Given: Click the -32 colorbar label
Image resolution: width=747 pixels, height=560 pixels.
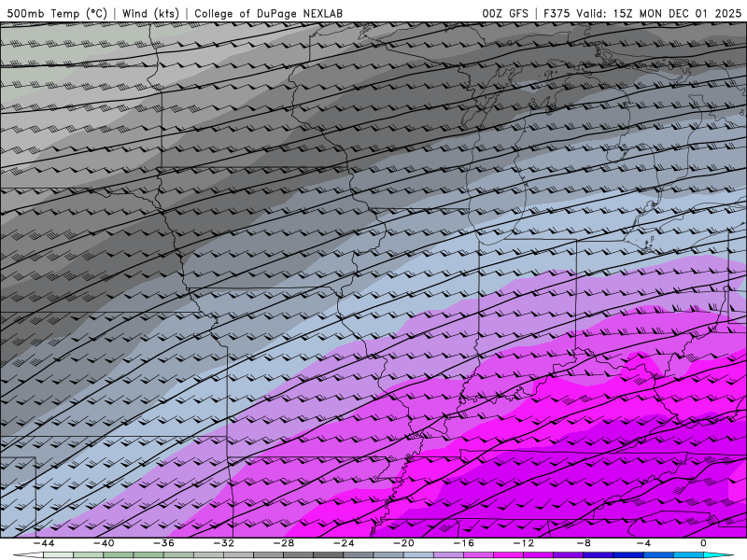Looking at the screenshot, I should click(x=224, y=543).
